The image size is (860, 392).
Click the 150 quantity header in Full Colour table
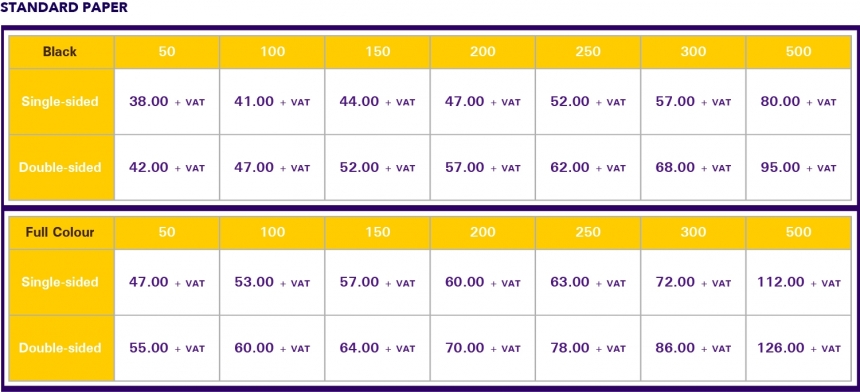coord(377,232)
